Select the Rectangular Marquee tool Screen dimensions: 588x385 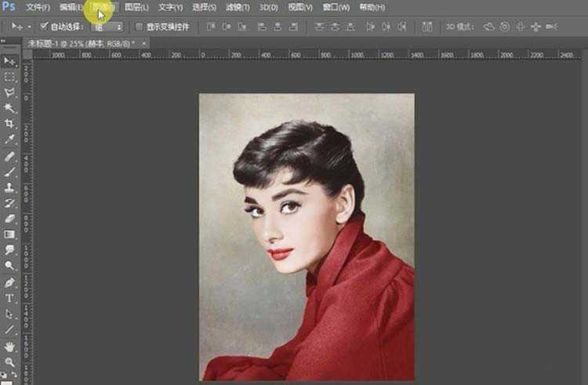(x=10, y=77)
